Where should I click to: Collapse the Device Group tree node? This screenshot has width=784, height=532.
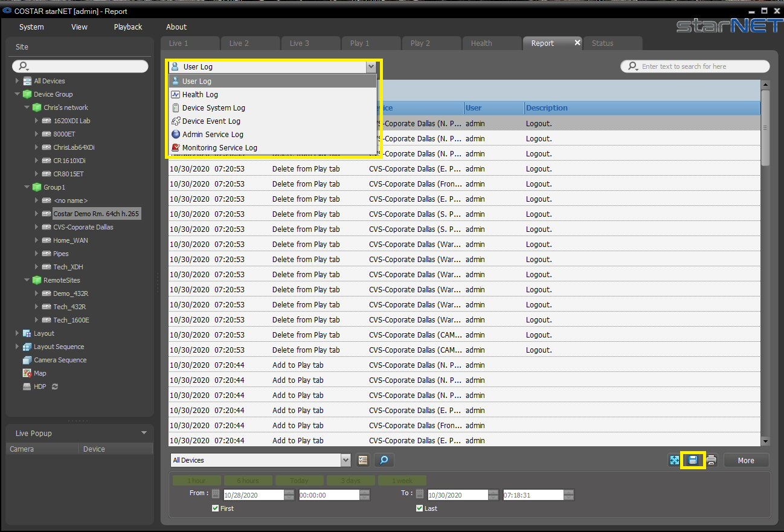click(x=18, y=94)
